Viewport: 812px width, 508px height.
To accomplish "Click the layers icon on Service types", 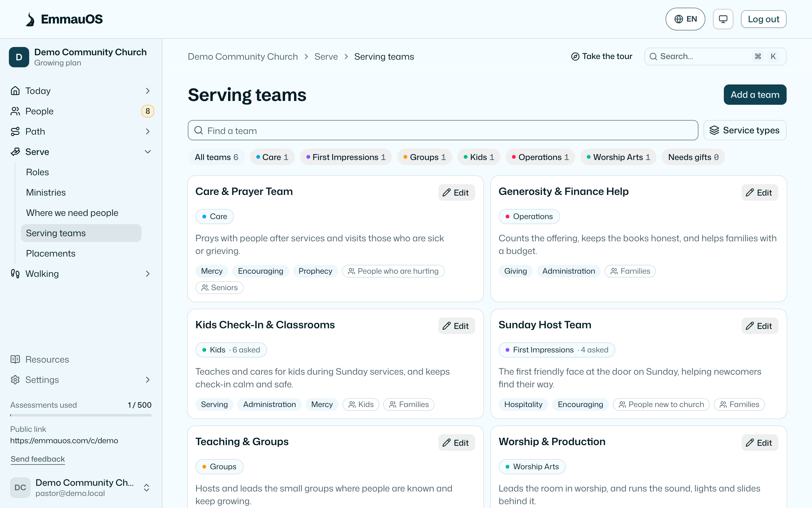I will 714,130.
